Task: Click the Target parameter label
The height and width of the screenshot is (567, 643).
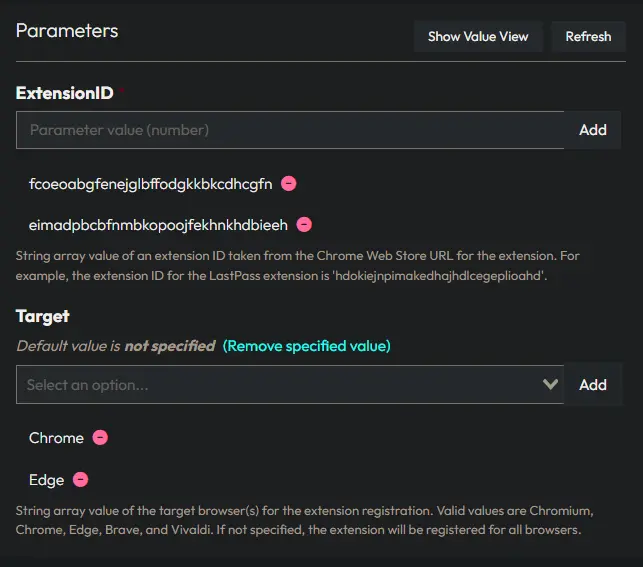Action: (x=43, y=316)
